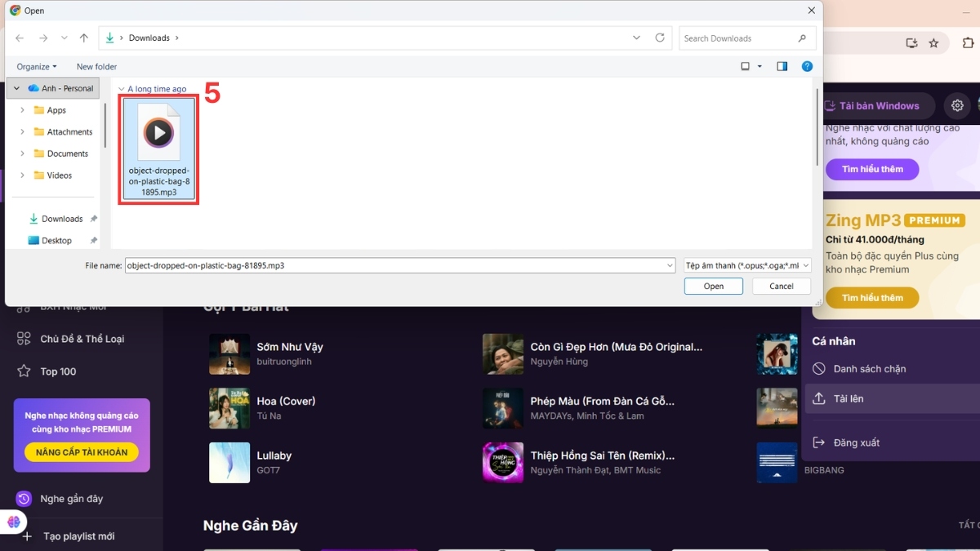Expand the address bar history dropdown

click(x=636, y=38)
